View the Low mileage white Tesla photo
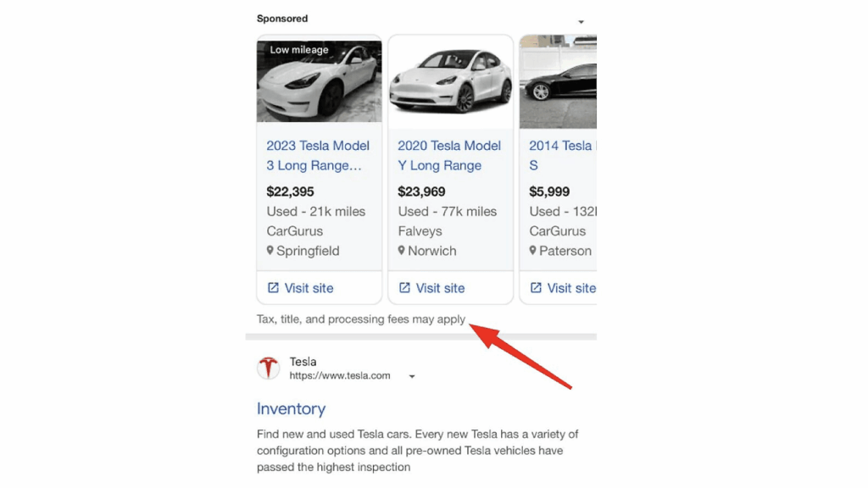 320,82
